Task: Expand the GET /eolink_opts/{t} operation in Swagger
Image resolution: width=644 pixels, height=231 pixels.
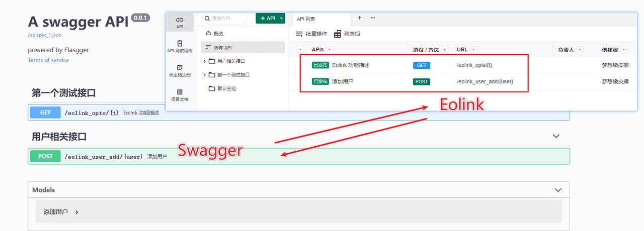Action: coord(299,112)
